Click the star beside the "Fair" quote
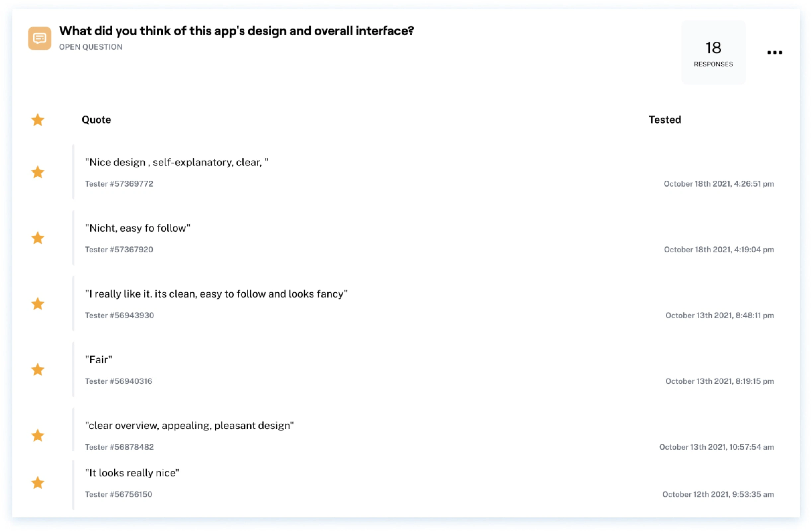812x532 pixels. (38, 370)
